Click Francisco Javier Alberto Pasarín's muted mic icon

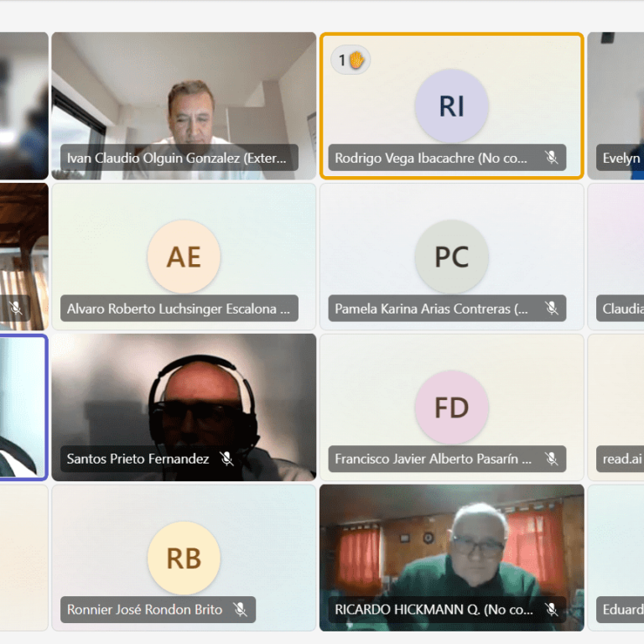point(551,459)
